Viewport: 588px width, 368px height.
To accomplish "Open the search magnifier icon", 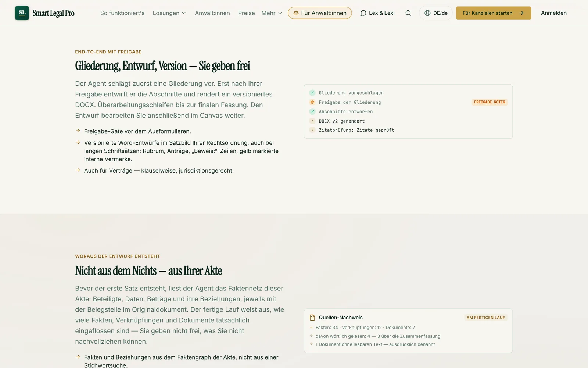I will [x=408, y=13].
